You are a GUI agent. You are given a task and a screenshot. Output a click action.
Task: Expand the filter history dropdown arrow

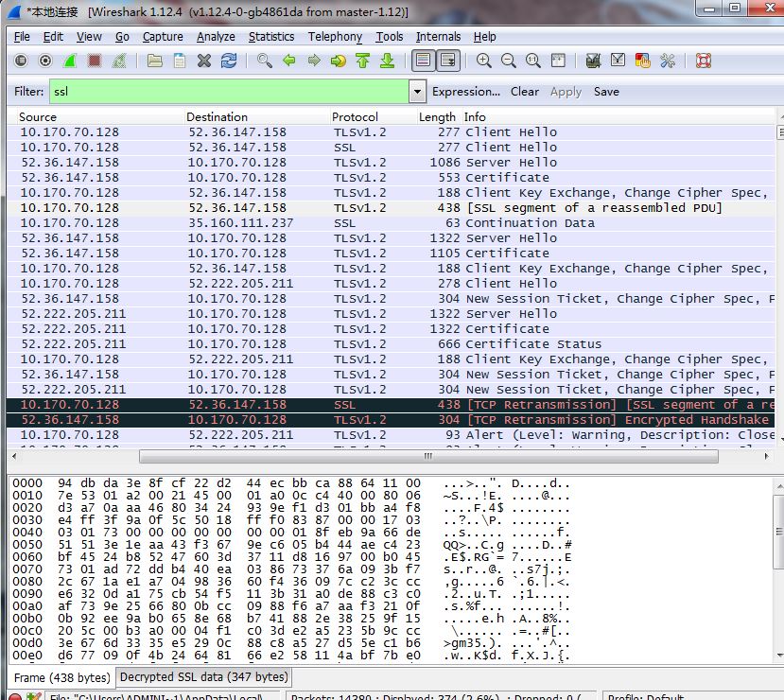coord(417,92)
